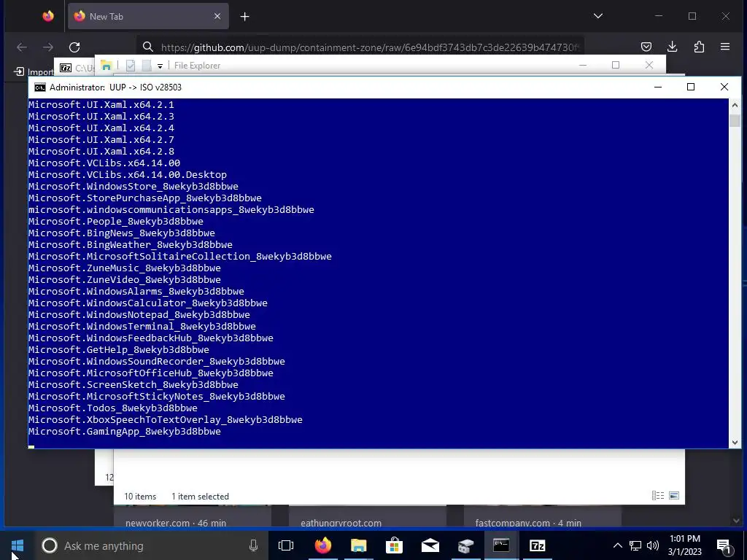The image size is (747, 560).
Task: Open the Windows Start menu
Action: [x=18, y=545]
